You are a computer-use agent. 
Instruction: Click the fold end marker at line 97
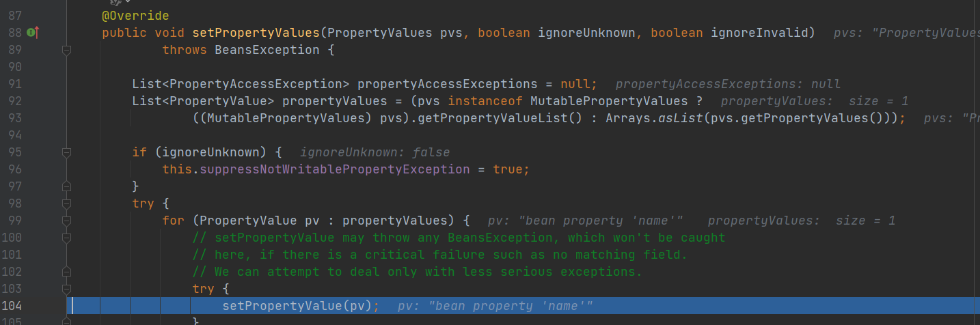[66, 186]
